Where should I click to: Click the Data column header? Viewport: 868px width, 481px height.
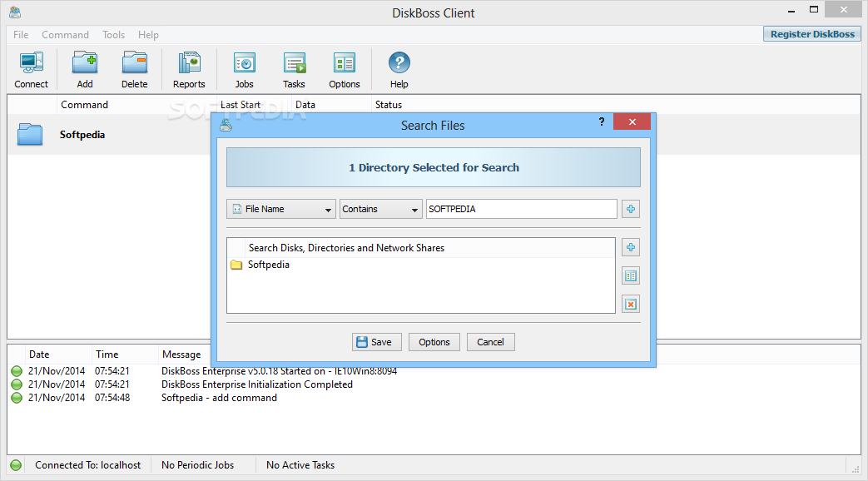tap(305, 105)
